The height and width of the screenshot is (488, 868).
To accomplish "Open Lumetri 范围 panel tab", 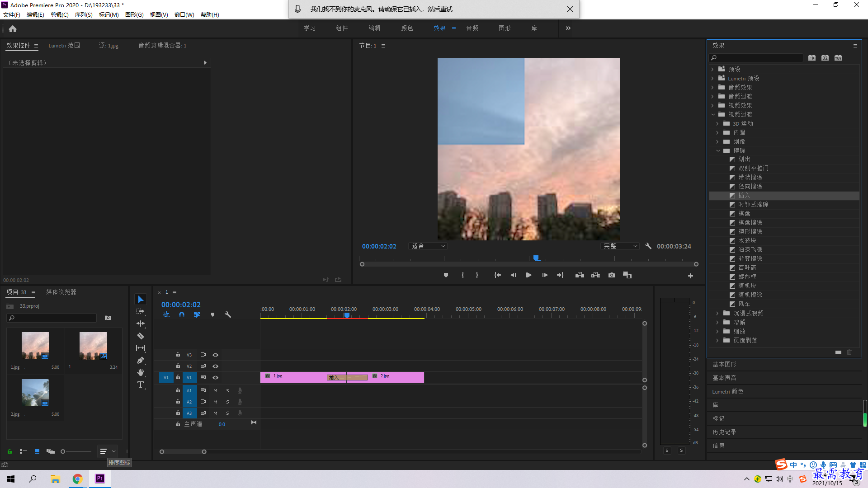I will [64, 46].
